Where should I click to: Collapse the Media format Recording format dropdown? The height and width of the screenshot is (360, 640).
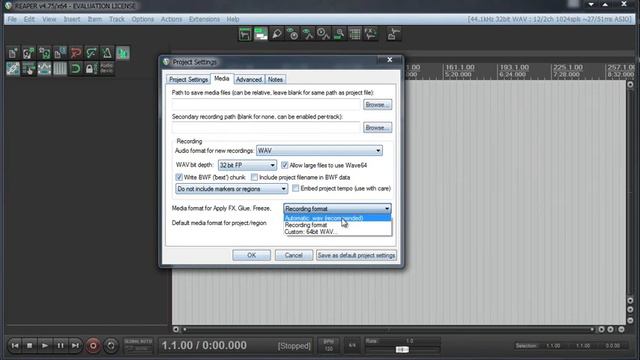pos(337,209)
